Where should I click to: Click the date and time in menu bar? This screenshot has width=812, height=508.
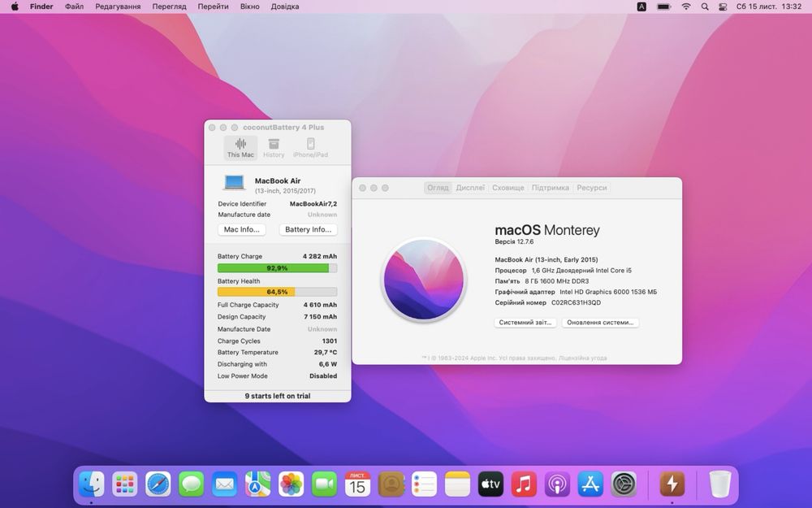[x=769, y=7]
